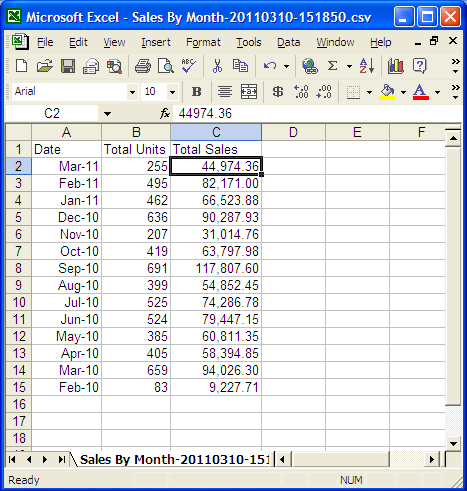
Task: Open the File menu
Action: click(45, 42)
